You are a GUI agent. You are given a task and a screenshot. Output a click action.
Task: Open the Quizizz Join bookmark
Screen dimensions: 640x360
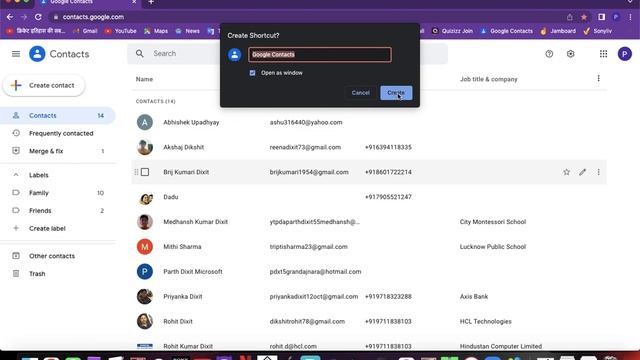[452, 31]
